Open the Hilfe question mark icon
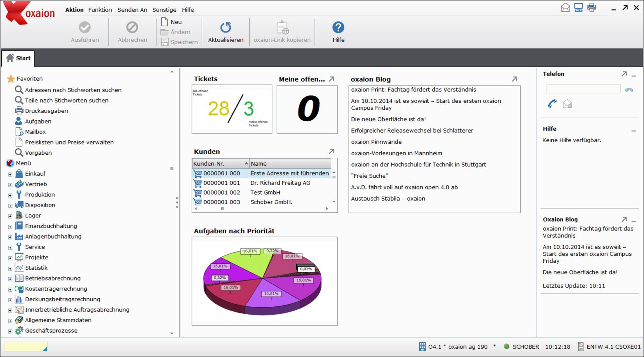 pyautogui.click(x=338, y=28)
